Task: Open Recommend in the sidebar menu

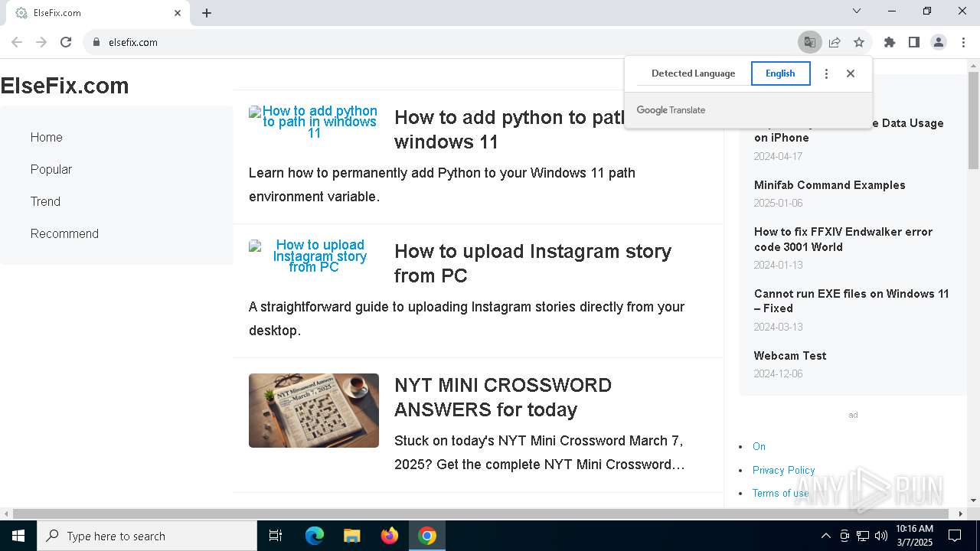Action: pos(64,234)
